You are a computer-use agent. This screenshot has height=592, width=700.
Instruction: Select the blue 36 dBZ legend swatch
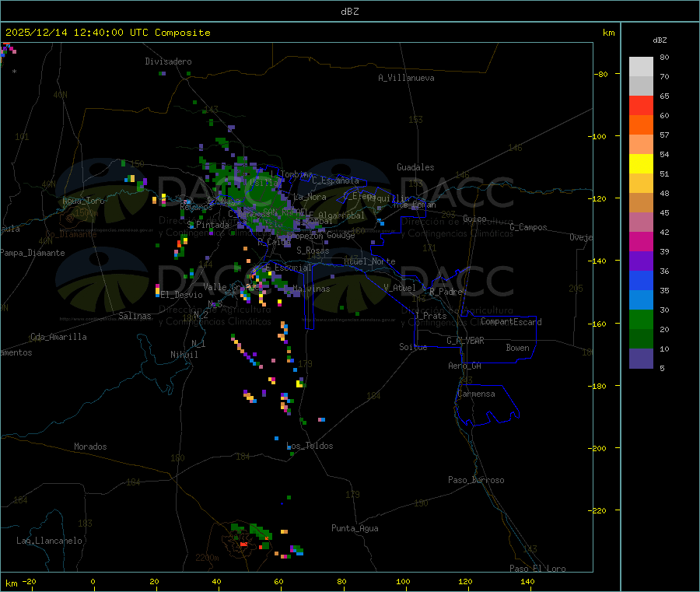pyautogui.click(x=641, y=280)
